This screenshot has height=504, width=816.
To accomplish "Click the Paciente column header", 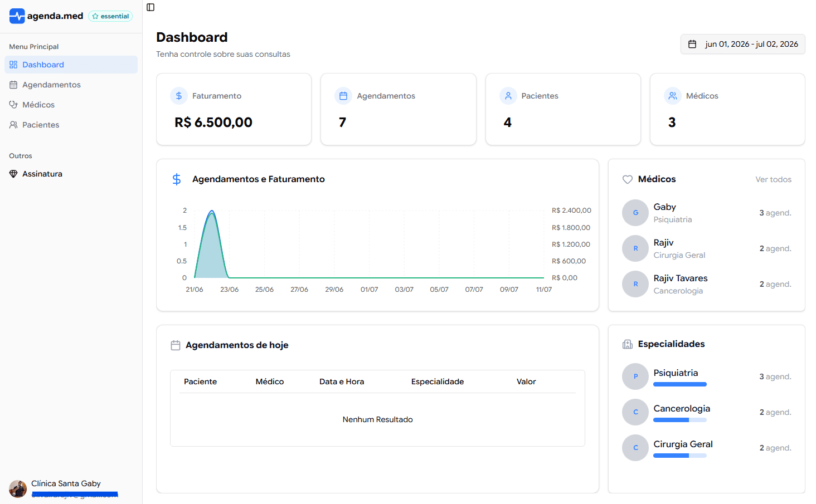I will click(201, 381).
